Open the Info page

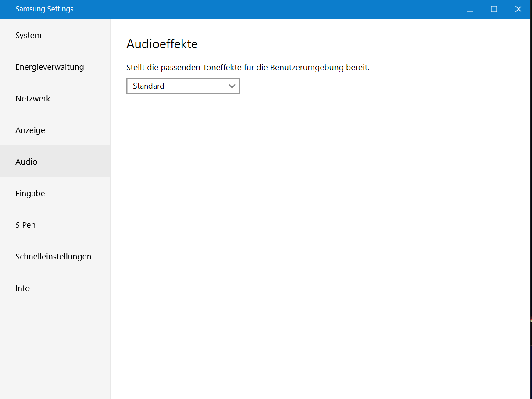pyautogui.click(x=22, y=288)
